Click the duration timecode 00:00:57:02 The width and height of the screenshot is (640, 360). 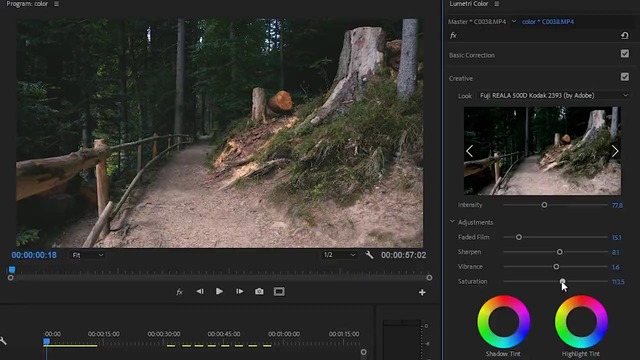(x=403, y=255)
